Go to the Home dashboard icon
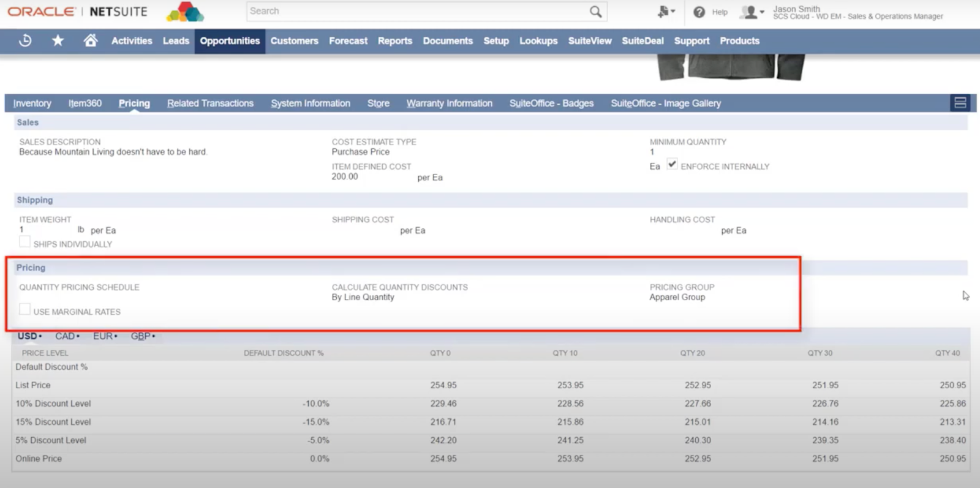The width and height of the screenshot is (980, 488). pos(91,41)
